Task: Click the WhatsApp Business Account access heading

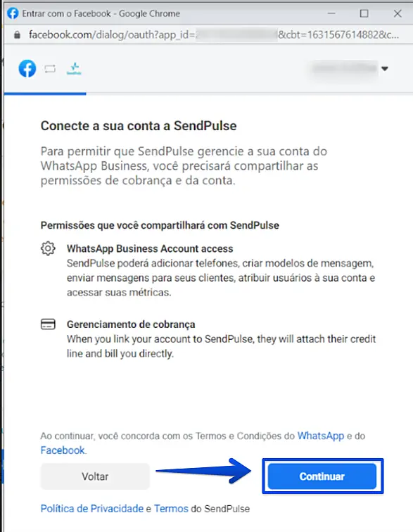Action: tap(150, 248)
